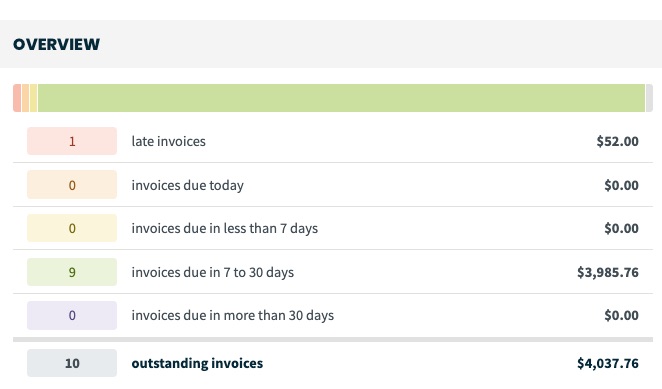Open invoices due in 7 to 30 days
The width and height of the screenshot is (662, 389).
click(212, 272)
